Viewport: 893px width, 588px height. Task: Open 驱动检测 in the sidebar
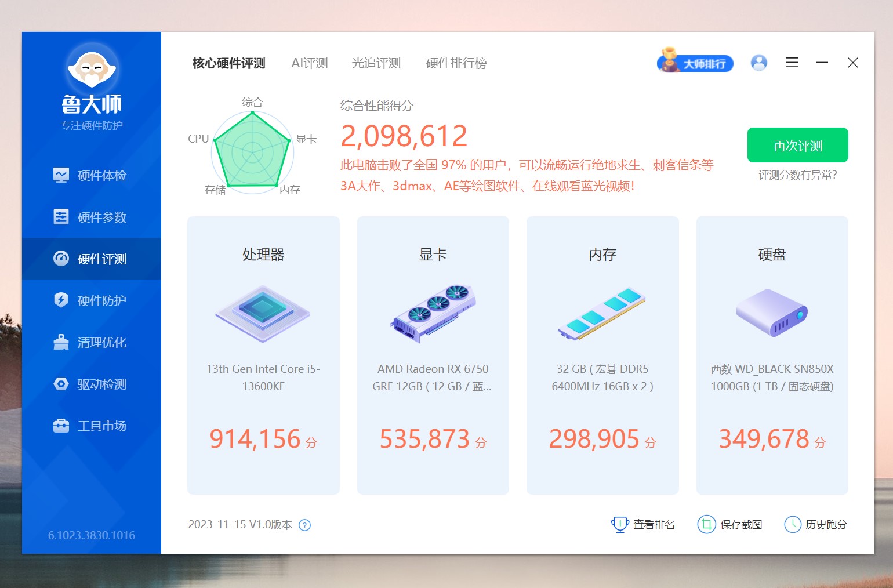92,384
